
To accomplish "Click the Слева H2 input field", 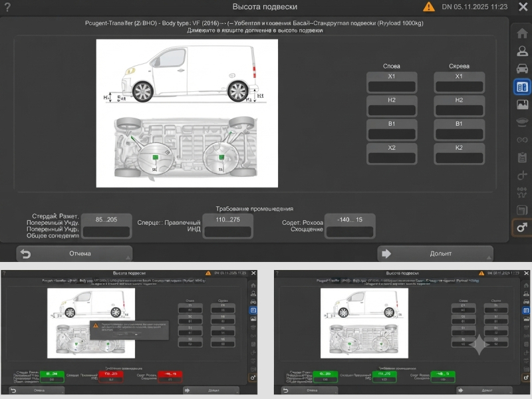I will tap(392, 110).
